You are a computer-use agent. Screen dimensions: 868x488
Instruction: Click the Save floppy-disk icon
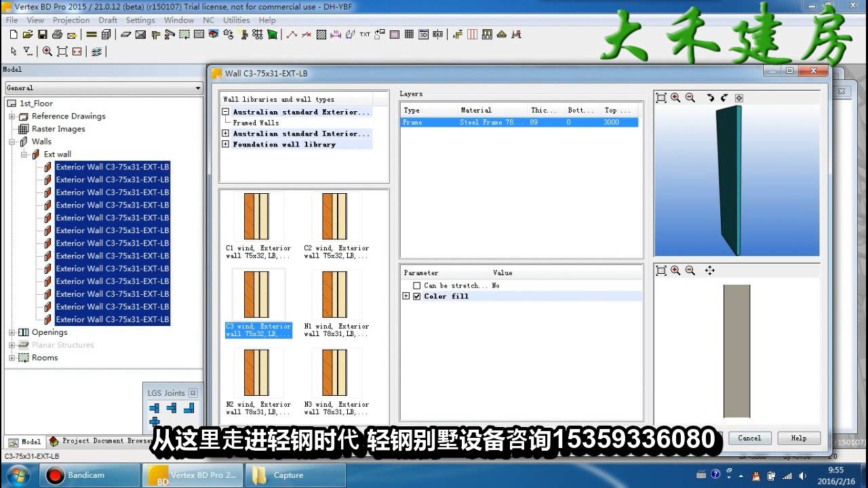[42, 35]
